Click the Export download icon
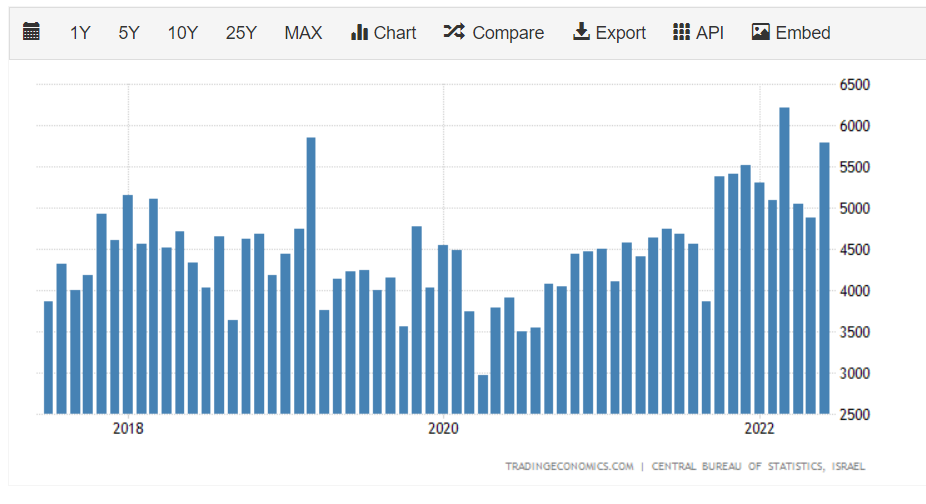 581,33
